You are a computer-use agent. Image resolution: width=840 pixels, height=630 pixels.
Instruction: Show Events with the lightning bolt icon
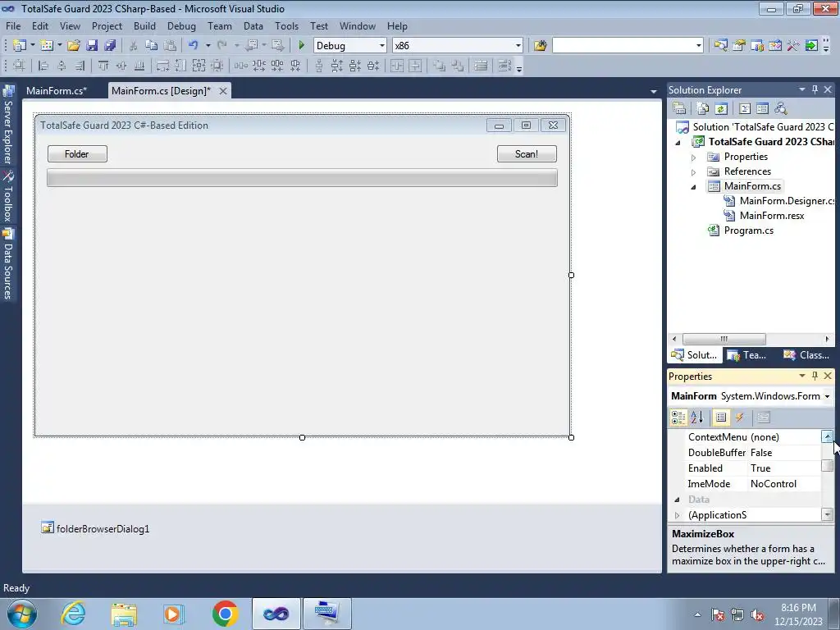[x=739, y=418]
